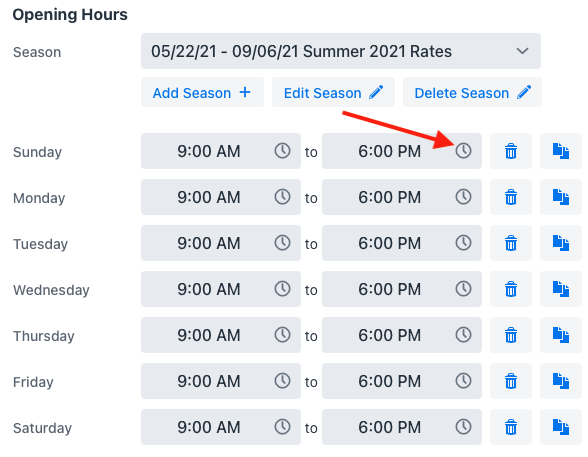The image size is (588, 457).
Task: Click the trash icon for Monday
Action: [510, 197]
